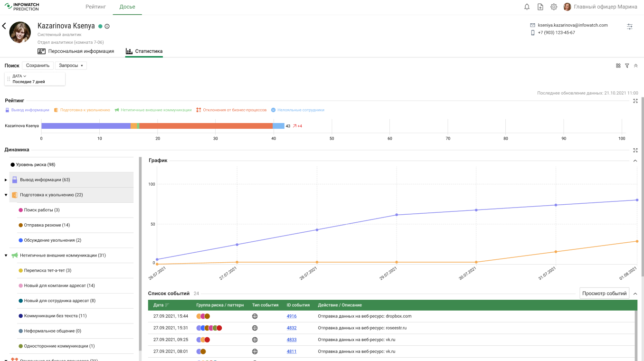Click the export file icon in header
Viewport: 644px width, 361px height.
tap(540, 7)
